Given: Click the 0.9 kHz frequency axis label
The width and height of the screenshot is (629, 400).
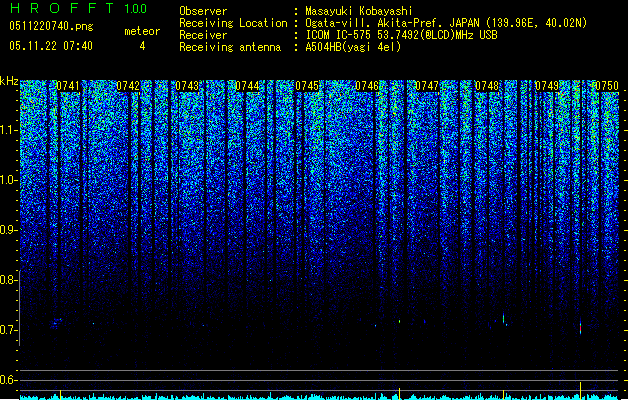Looking at the screenshot, I should 8,230.
